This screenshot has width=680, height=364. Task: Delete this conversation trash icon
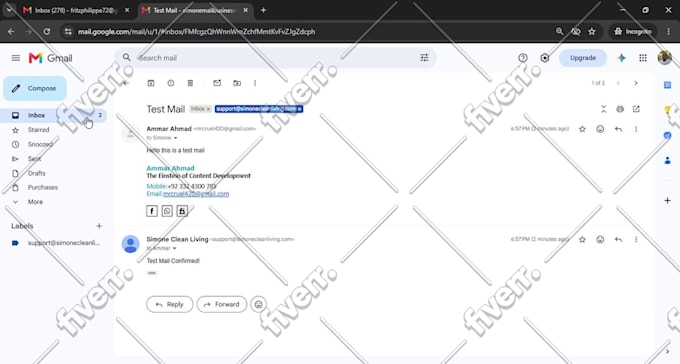[x=190, y=83]
